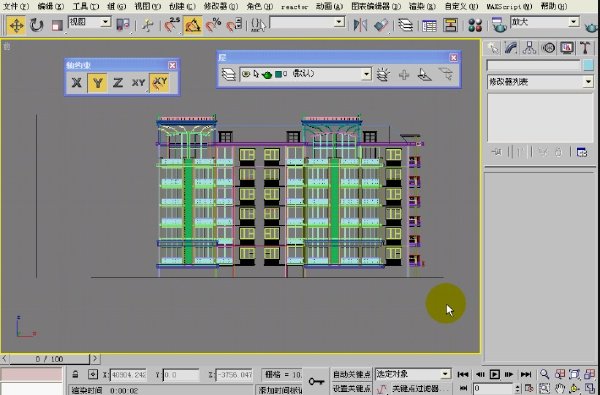The width and height of the screenshot is (600, 395).
Task: Click the time slider showing 0 / 100
Action: [x=49, y=359]
